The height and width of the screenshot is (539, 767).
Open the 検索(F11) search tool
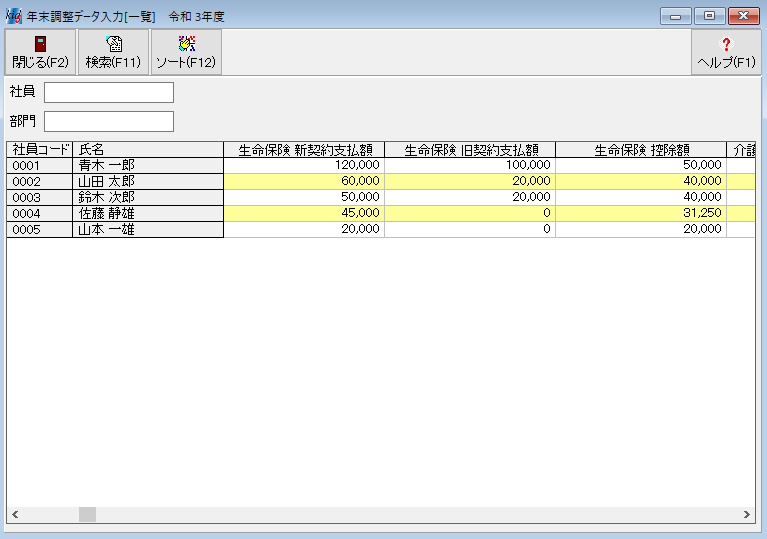(x=113, y=52)
